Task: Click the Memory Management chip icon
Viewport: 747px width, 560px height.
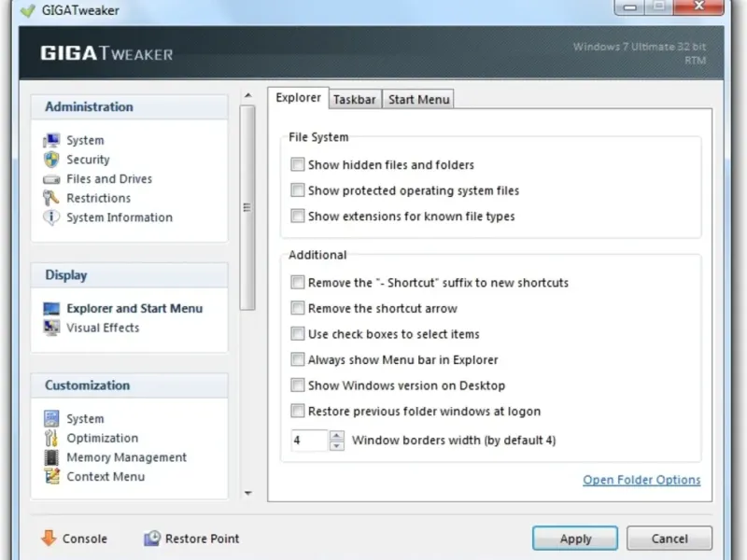Action: (x=51, y=457)
